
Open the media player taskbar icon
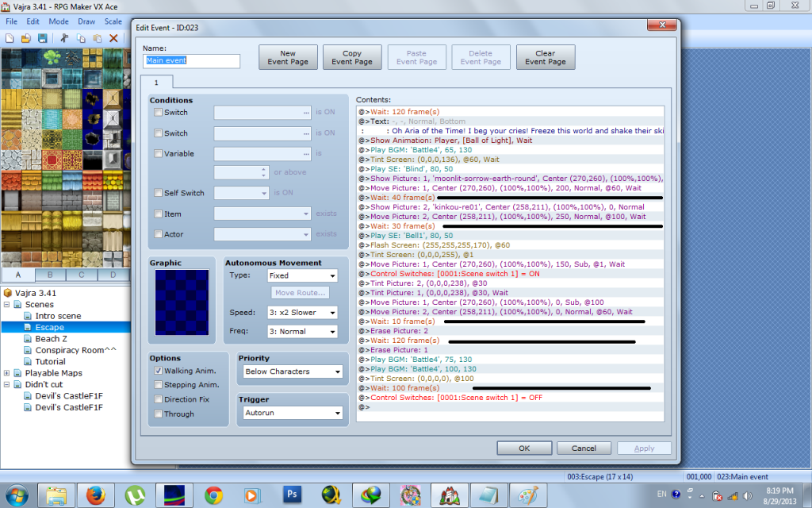pos(252,495)
